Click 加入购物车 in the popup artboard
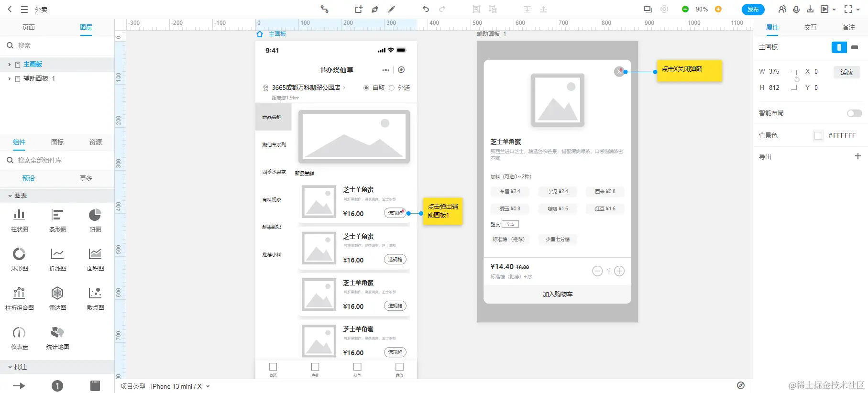The image size is (868, 393). point(558,295)
